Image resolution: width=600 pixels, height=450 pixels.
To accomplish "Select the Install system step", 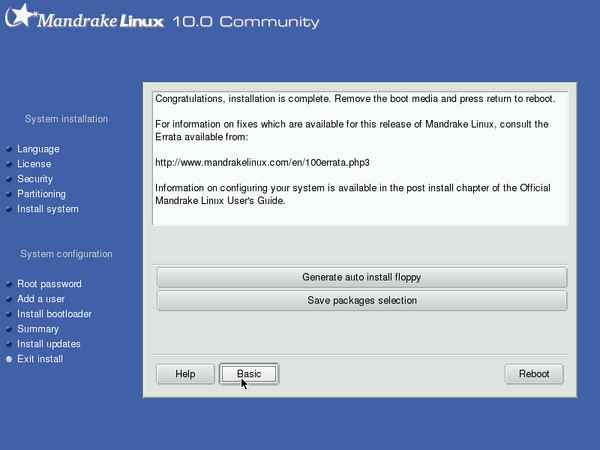I will [48, 209].
